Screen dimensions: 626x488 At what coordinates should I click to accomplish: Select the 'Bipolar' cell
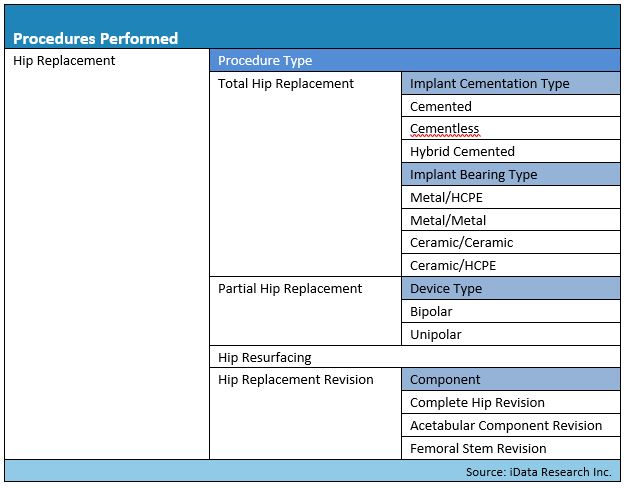tap(511, 311)
